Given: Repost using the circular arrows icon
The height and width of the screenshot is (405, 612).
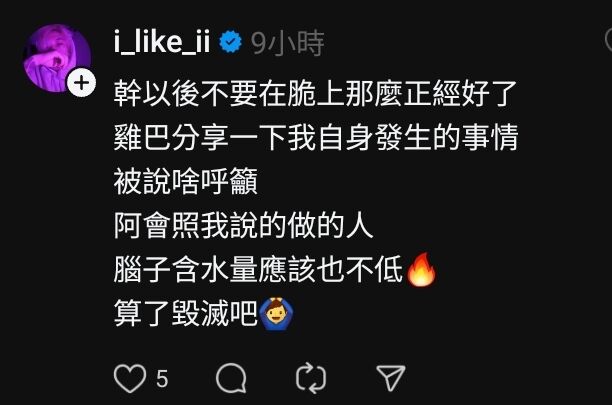Looking at the screenshot, I should pyautogui.click(x=311, y=378).
